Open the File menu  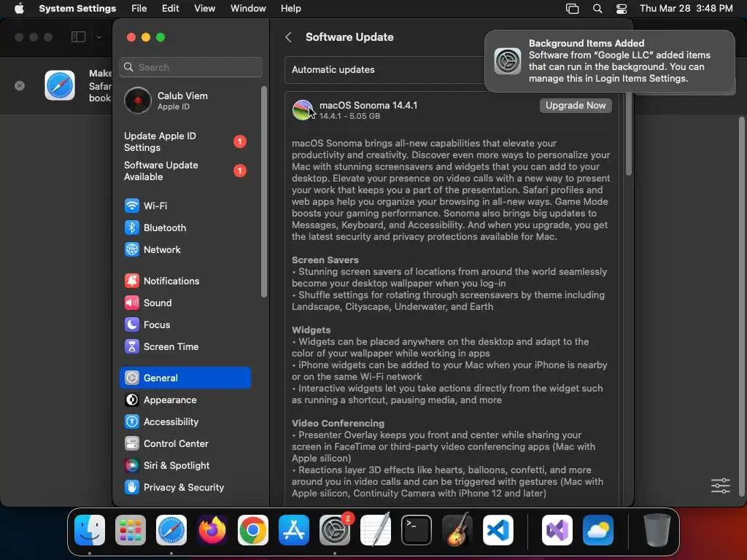[x=139, y=9]
